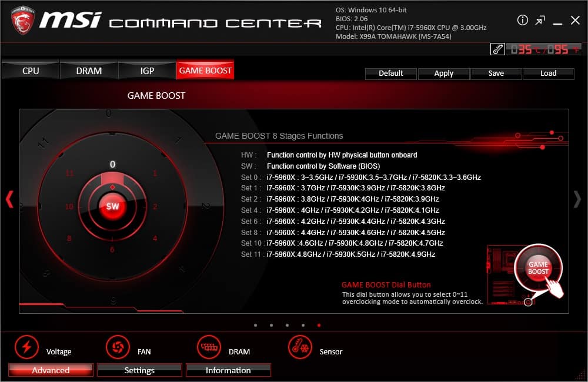This screenshot has height=382, width=588.
Task: Click the Save button
Action: click(x=496, y=73)
